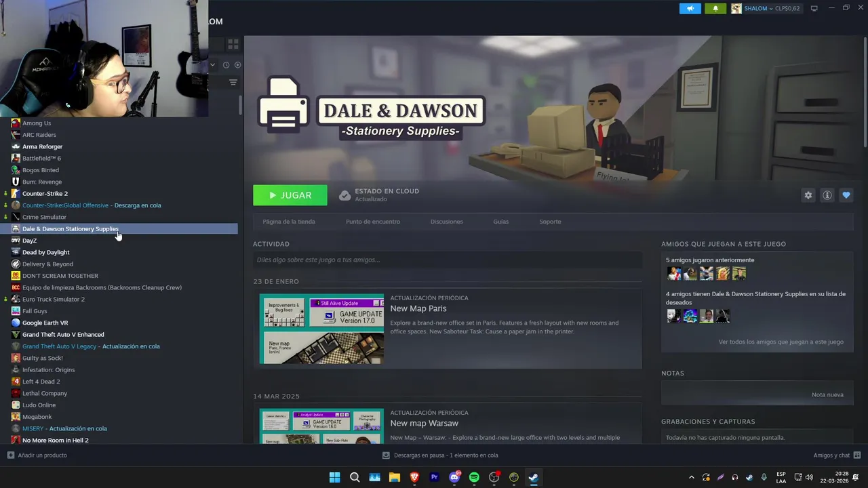Click the DayZ game icon

tap(16, 241)
